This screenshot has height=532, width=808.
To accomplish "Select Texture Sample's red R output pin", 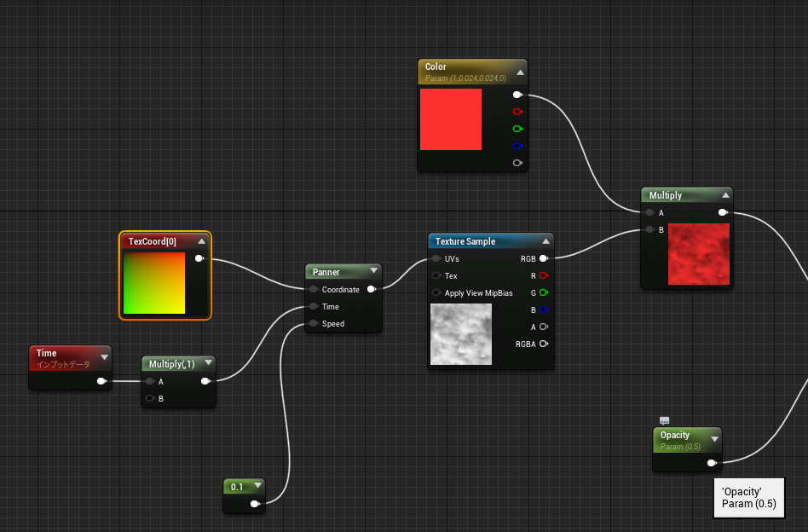I will 543,275.
